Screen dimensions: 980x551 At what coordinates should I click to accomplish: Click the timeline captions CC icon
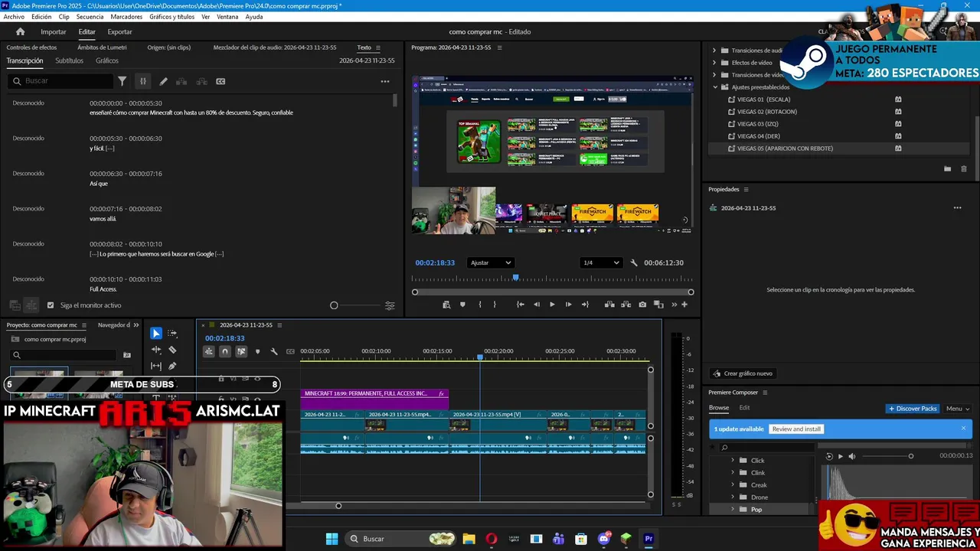[x=290, y=351]
